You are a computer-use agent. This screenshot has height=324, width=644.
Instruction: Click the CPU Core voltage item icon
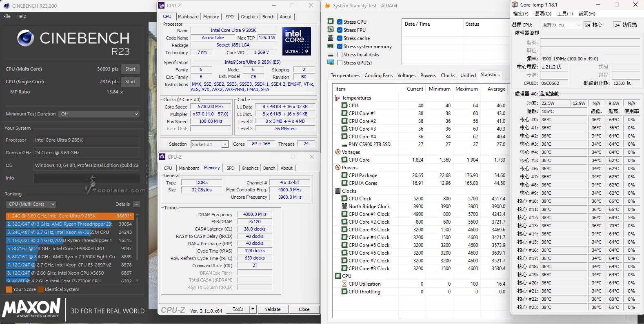pyautogui.click(x=344, y=160)
